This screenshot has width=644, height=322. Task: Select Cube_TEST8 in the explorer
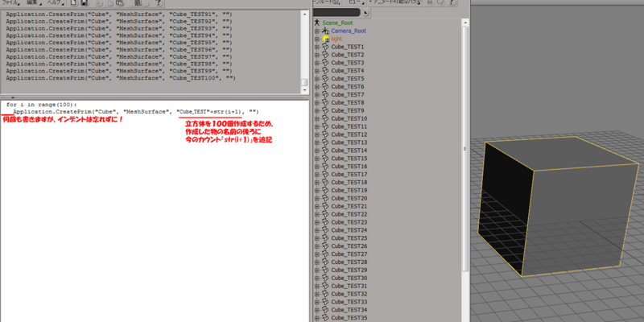coord(348,103)
